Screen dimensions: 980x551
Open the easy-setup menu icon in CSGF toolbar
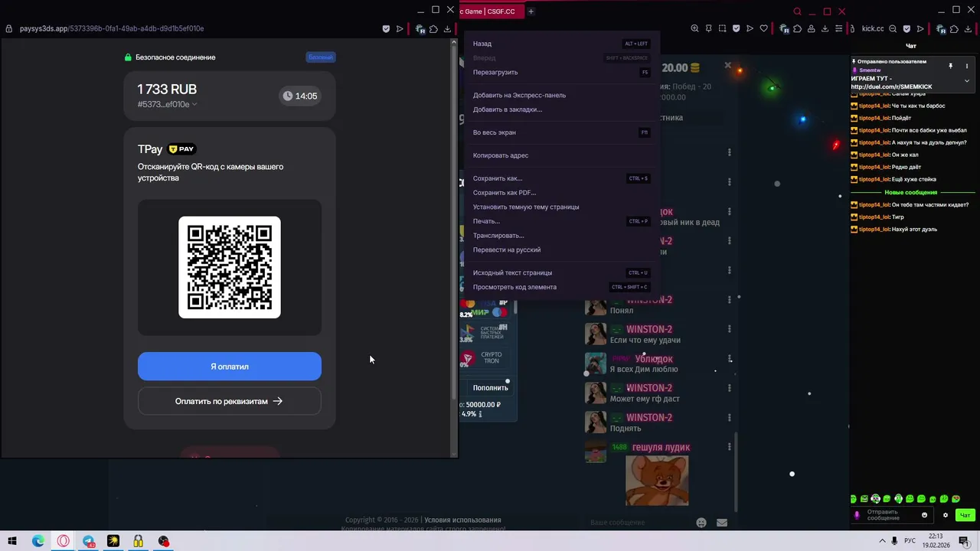tap(840, 29)
